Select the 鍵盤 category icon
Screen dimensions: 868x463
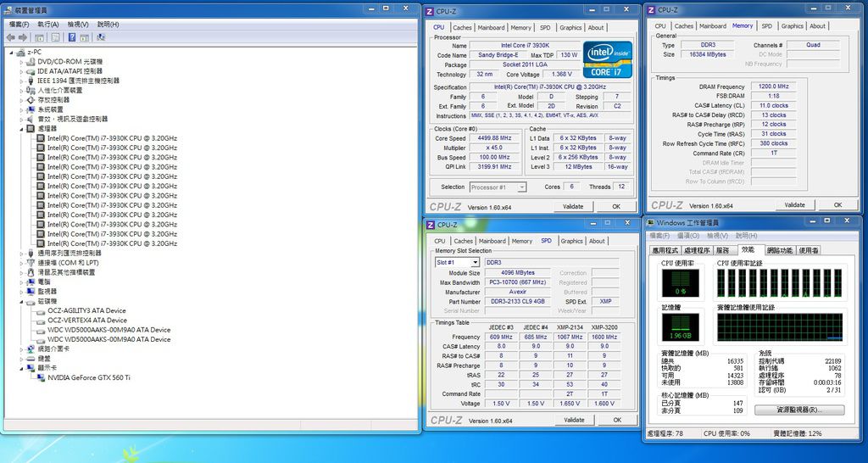point(31,359)
